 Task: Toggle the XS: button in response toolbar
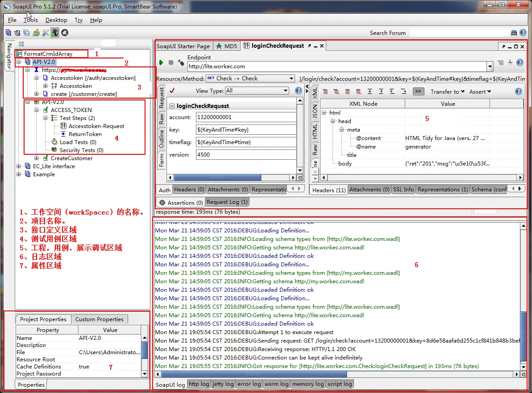click(418, 91)
